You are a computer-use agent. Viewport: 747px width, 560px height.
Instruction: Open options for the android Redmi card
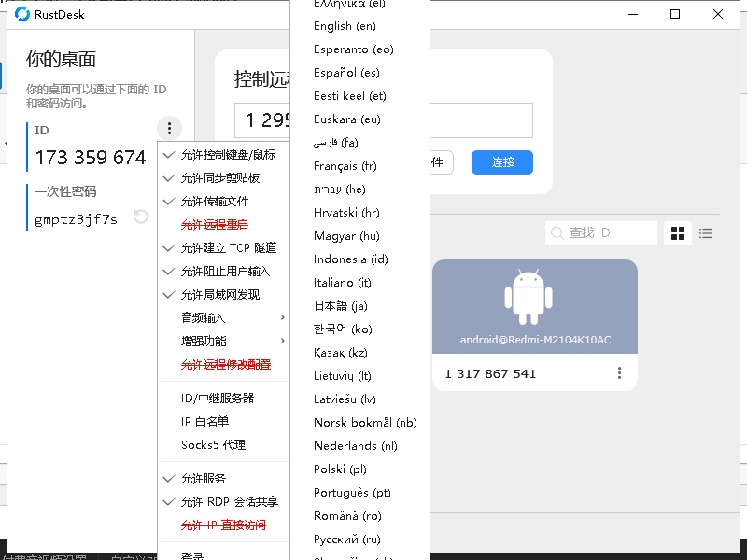(619, 372)
